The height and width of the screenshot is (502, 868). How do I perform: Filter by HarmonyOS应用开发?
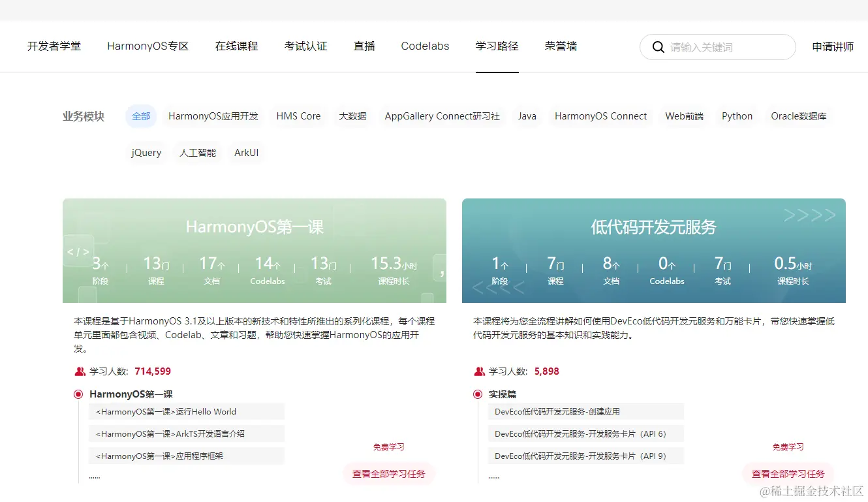(213, 116)
